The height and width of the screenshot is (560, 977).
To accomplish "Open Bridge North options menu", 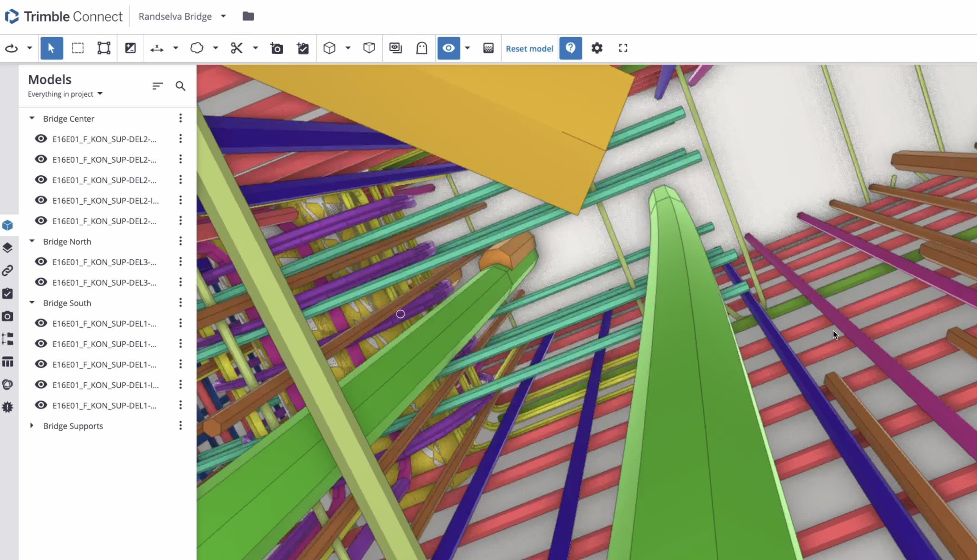I will (180, 241).
